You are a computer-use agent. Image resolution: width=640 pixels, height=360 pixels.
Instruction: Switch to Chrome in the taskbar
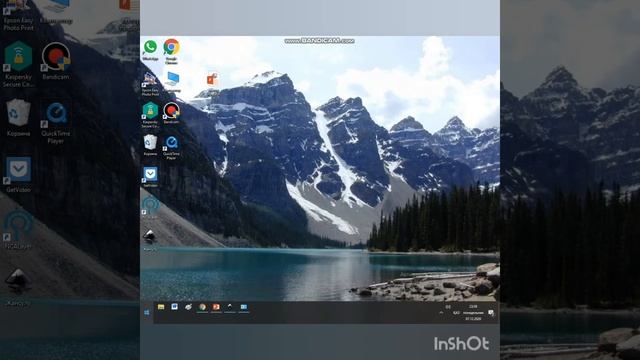(x=202, y=307)
